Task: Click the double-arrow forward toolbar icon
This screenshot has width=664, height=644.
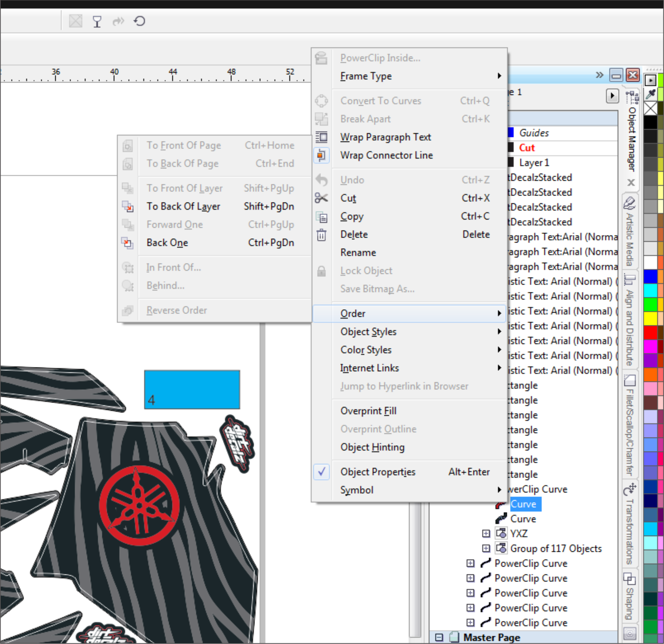Action: click(118, 21)
